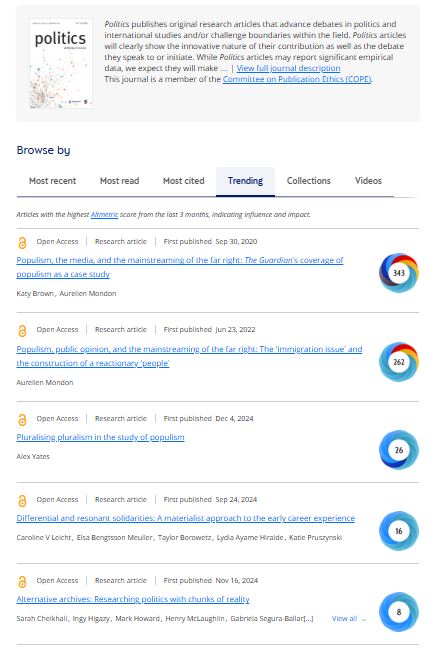This screenshot has width=435, height=663.
Task: Click author Aurelien Mondon under immigration issue article
Action: click(45, 382)
